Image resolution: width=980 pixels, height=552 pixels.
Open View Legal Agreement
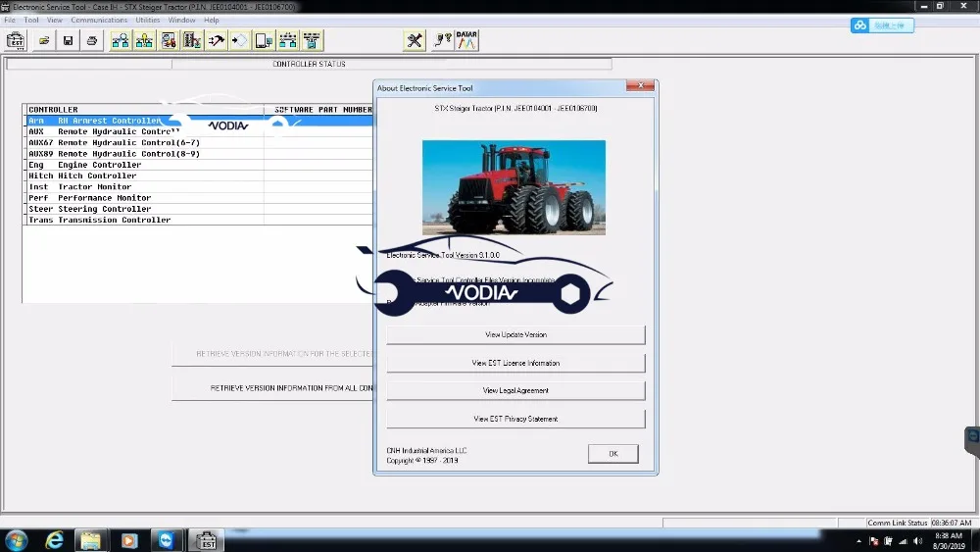point(515,390)
